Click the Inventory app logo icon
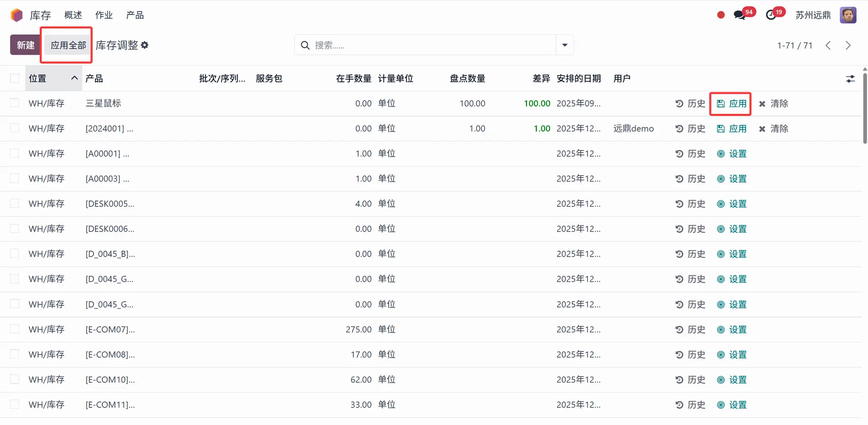 pos(17,15)
